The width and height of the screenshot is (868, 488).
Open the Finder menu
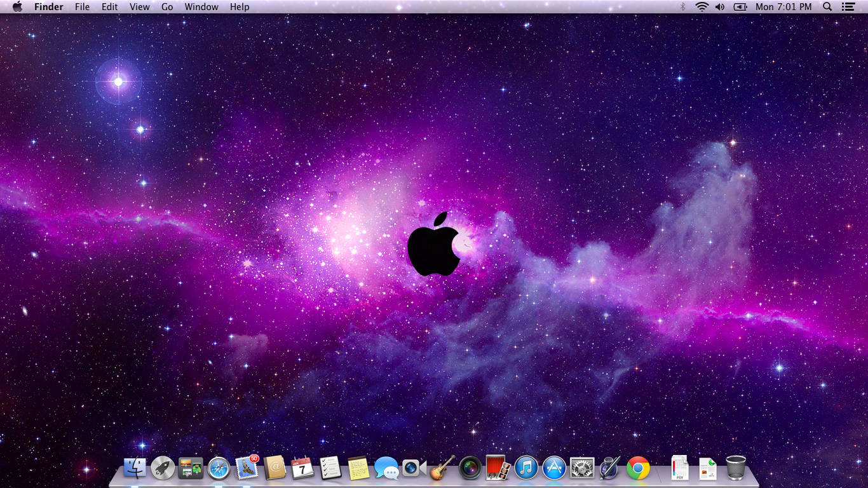(x=49, y=7)
